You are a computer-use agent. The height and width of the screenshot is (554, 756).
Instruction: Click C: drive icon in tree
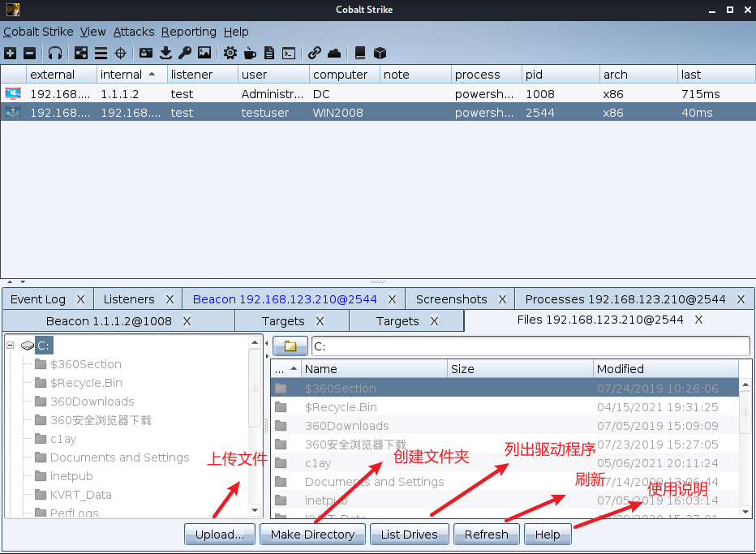tap(28, 346)
